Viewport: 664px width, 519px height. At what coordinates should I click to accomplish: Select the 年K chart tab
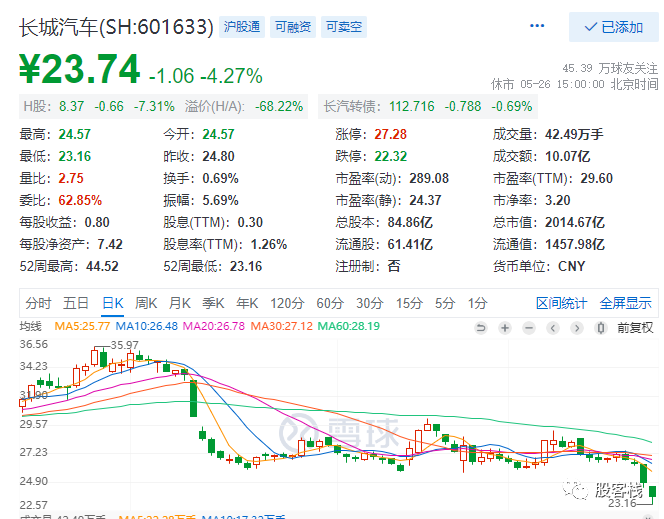[247, 303]
